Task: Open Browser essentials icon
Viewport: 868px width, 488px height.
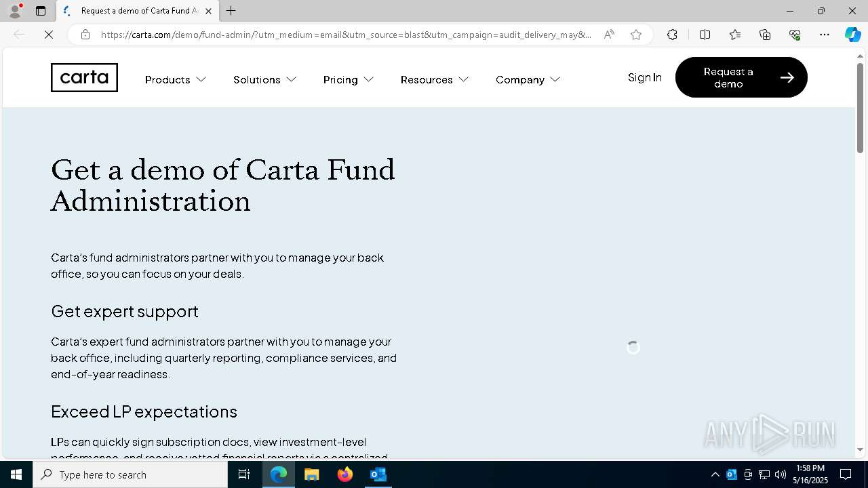Action: (795, 35)
